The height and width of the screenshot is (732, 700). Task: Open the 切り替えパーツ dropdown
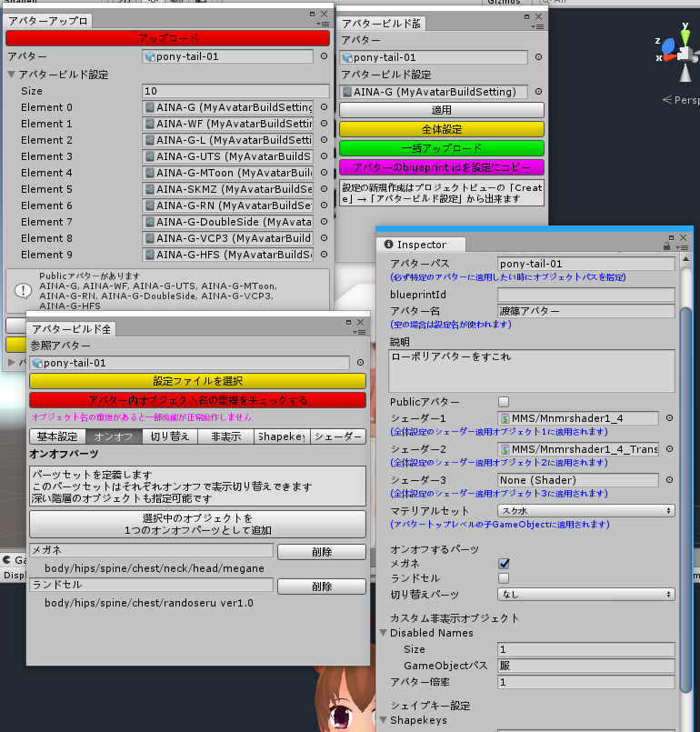click(585, 595)
